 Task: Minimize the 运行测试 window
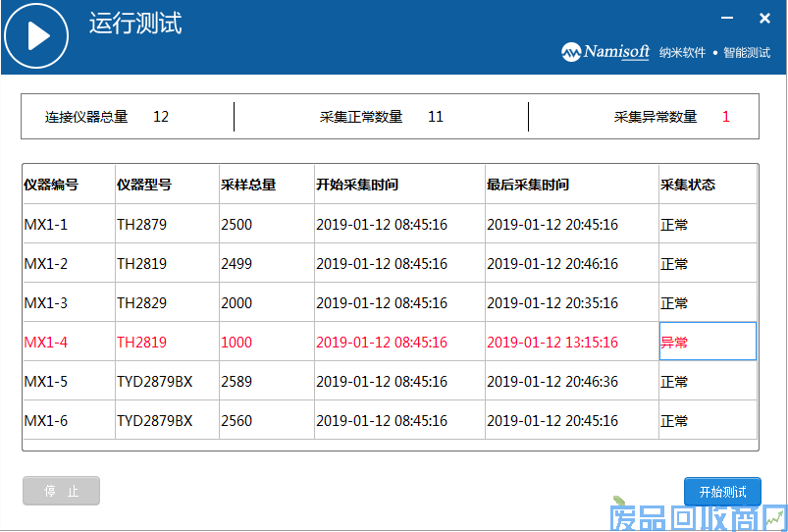click(727, 19)
